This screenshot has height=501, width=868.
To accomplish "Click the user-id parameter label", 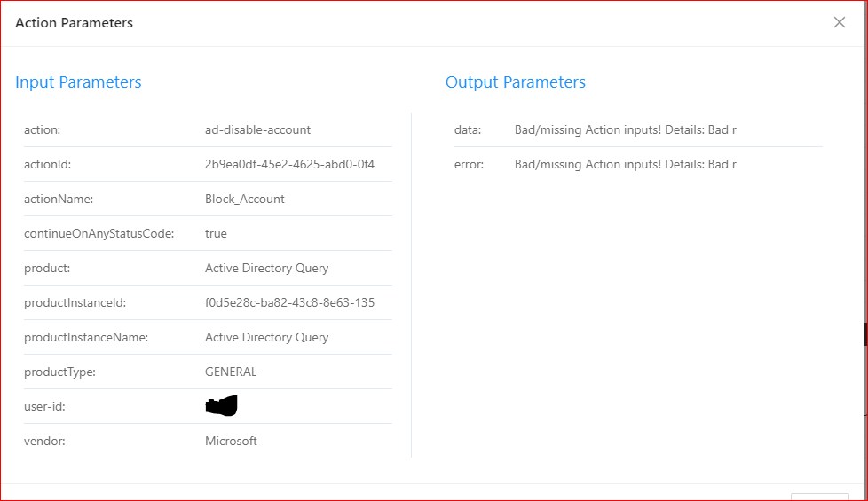I will pyautogui.click(x=44, y=406).
